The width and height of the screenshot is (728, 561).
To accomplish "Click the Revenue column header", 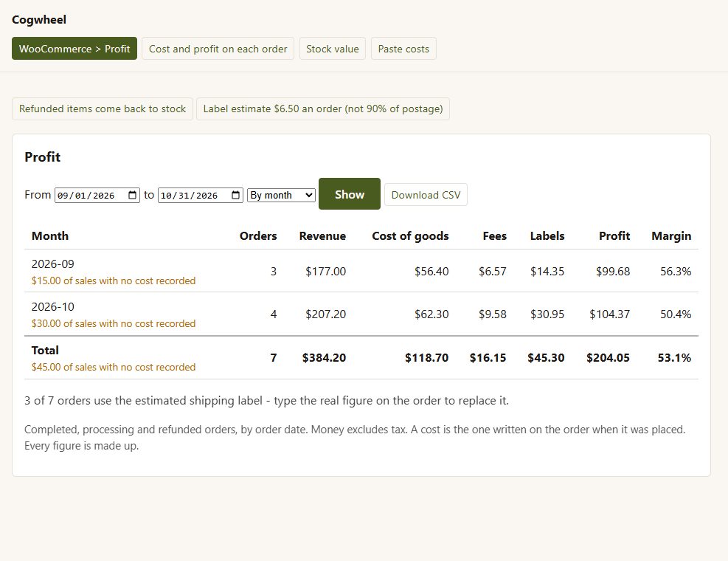I will pyautogui.click(x=322, y=236).
